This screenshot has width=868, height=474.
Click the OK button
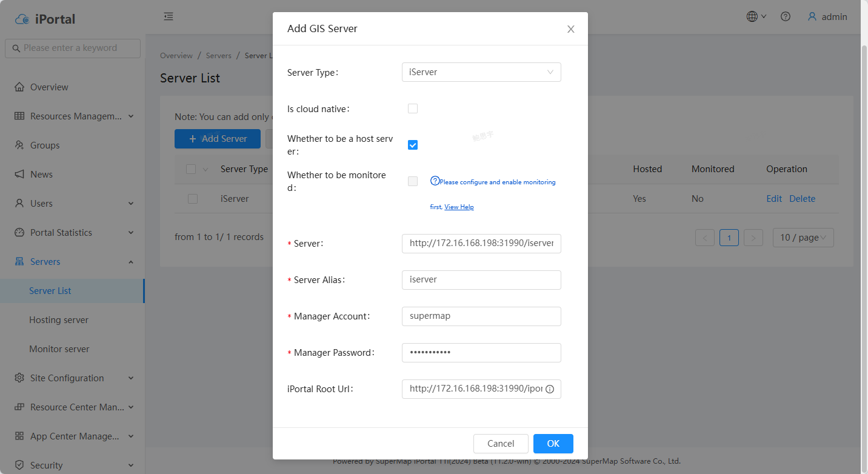coord(553,444)
